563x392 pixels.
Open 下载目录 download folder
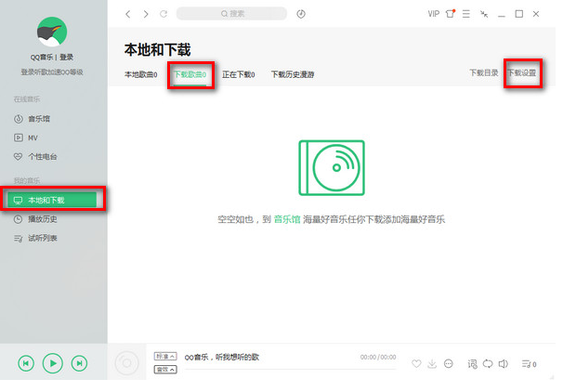484,72
